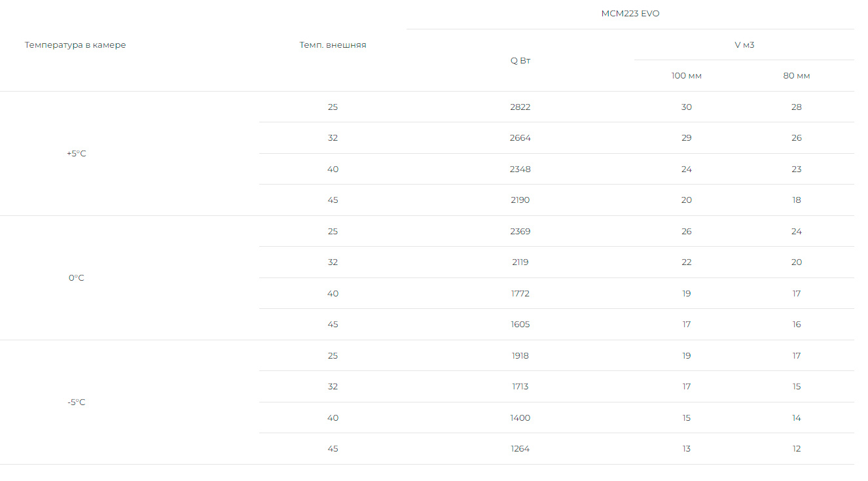Select the -5°C chamber temperature cell

[77, 402]
